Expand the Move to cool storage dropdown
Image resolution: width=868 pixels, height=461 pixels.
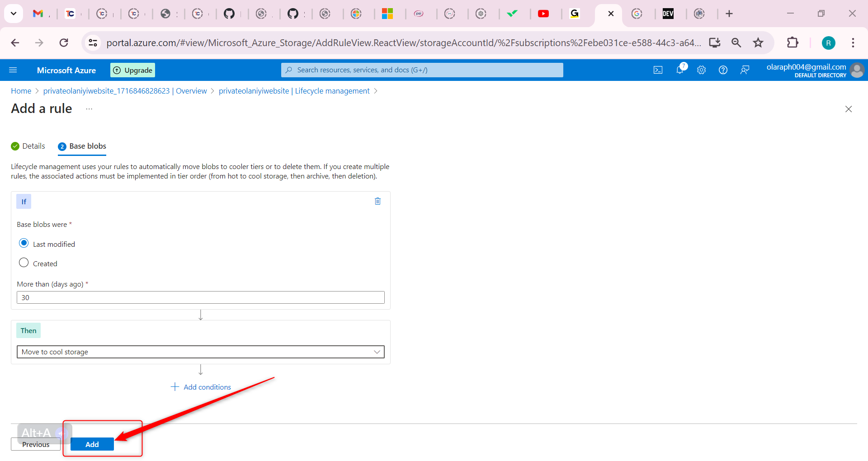201,352
